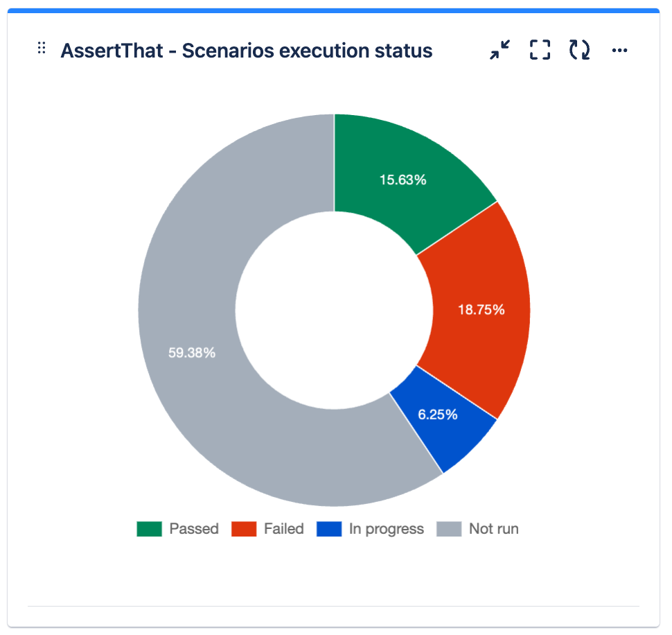
Task: Open the gadget options dropdown menu
Action: pos(619,50)
